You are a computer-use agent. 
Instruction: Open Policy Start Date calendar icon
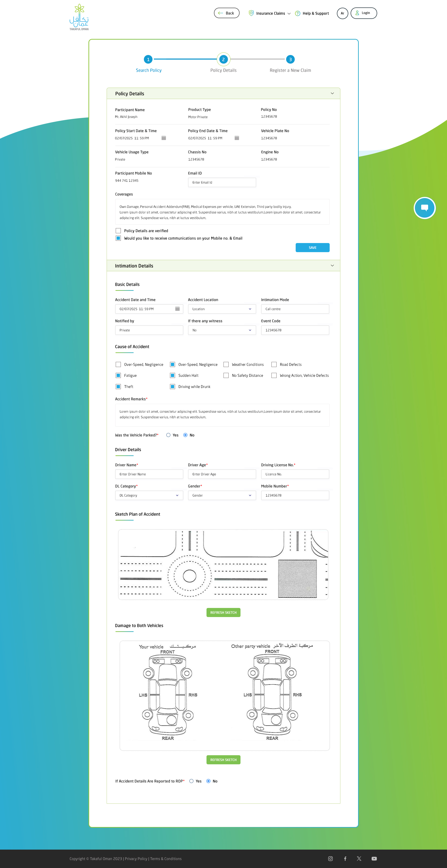click(x=164, y=138)
